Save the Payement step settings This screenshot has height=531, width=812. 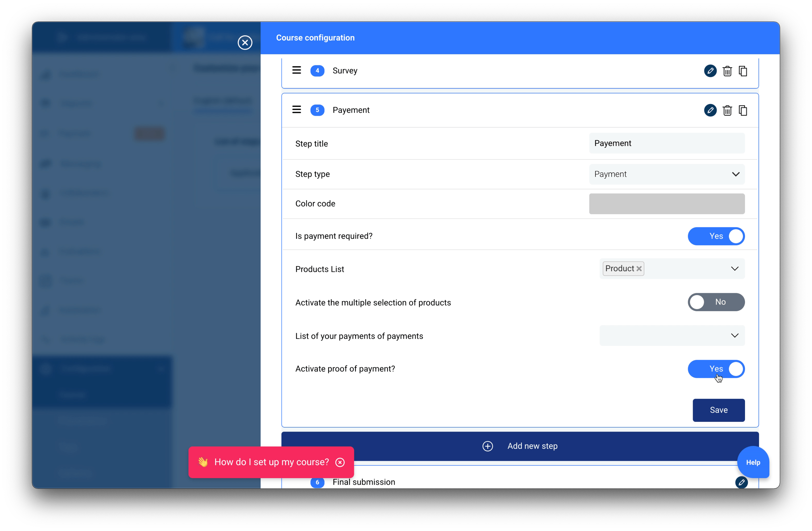click(718, 410)
